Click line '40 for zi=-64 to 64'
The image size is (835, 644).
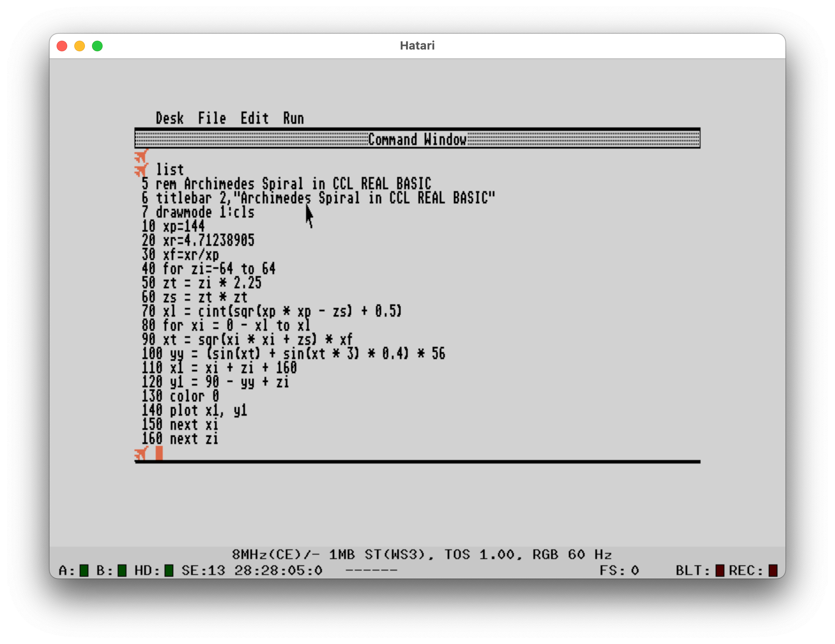[208, 268]
